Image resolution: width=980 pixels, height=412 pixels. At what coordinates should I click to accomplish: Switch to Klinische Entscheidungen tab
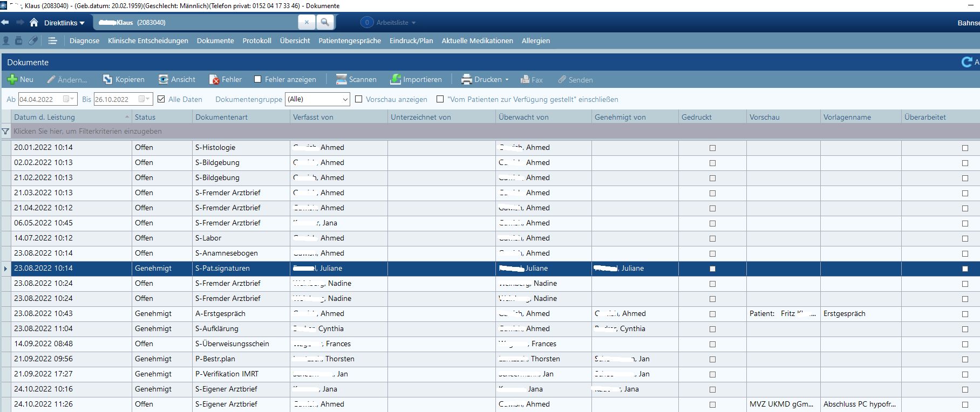click(x=148, y=40)
